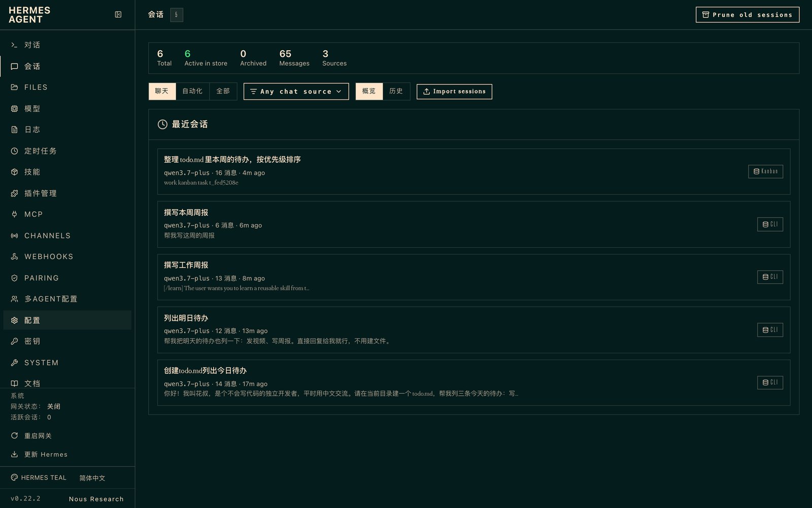Image resolution: width=812 pixels, height=508 pixels.
Task: Click the SYSTEM wrench icon
Action: 14,363
